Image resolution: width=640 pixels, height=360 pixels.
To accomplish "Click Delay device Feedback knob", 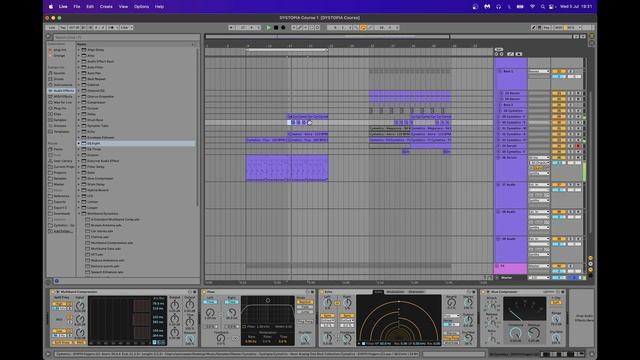I will [x=220, y=338].
